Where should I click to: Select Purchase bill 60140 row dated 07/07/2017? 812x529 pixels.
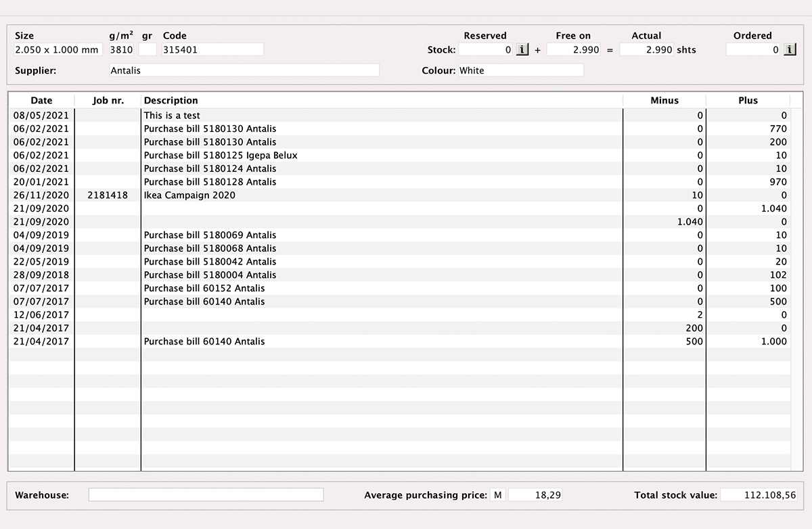pos(399,302)
